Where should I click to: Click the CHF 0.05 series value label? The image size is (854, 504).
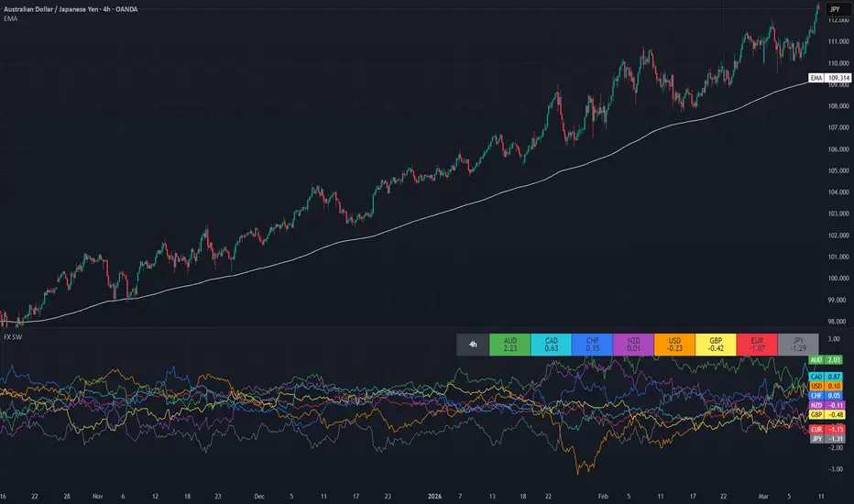pos(826,396)
